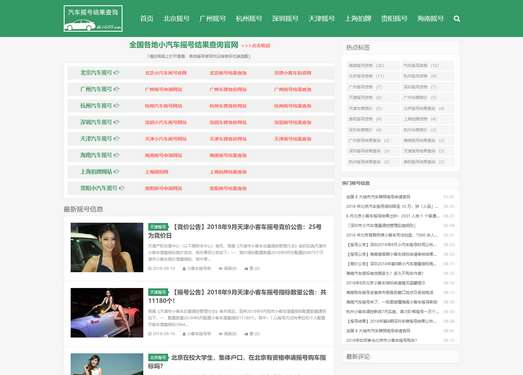This screenshot has height=375, width=523.
Task: Open 海南摇号 nav menu item
Action: [431, 19]
